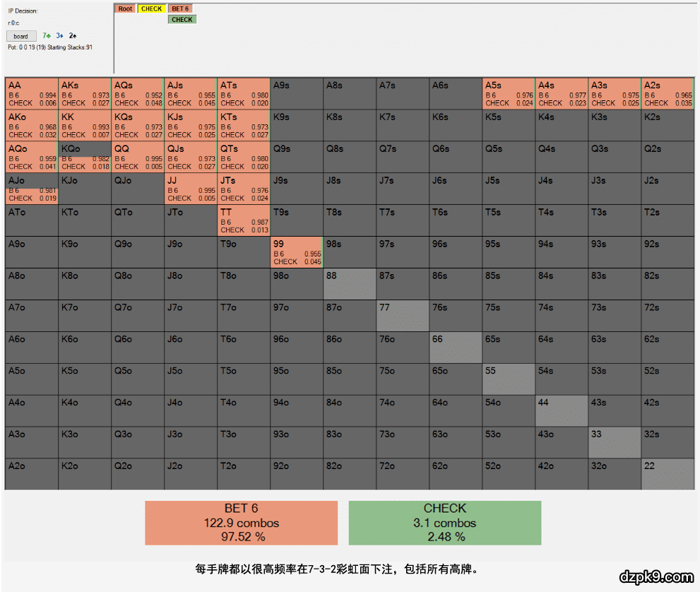Image resolution: width=700 pixels, height=592 pixels.
Task: Open the dzpk9.com watermark link
Action: [655, 577]
